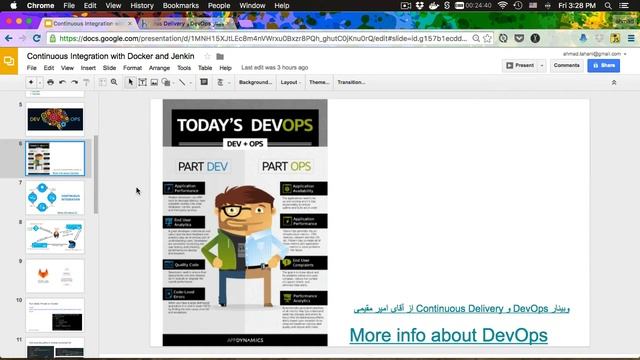Image resolution: width=640 pixels, height=360 pixels.
Task: Open the More info about DevOps link
Action: pos(448,335)
